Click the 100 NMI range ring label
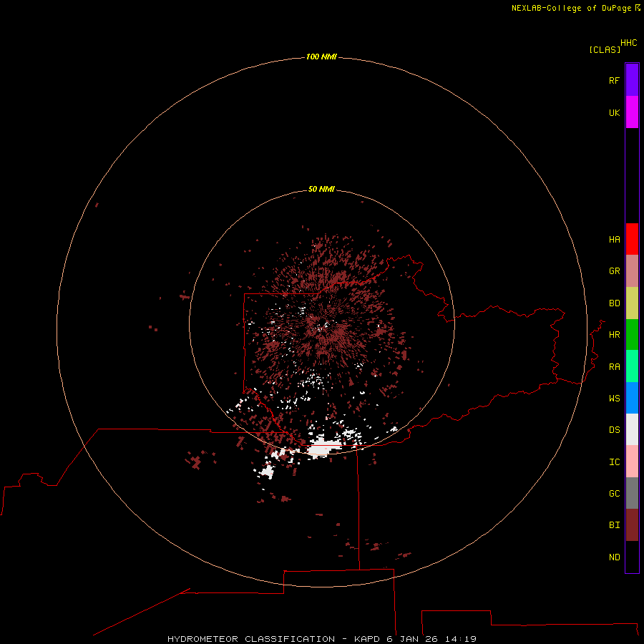This screenshot has width=644, height=644. 321,57
